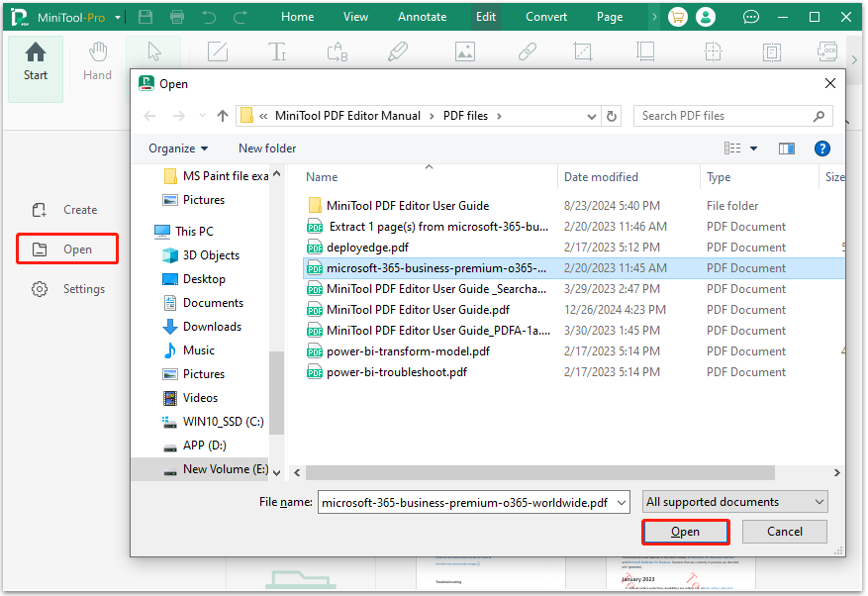The height and width of the screenshot is (596, 868).
Task: Open the feedback chat bubble icon
Action: coord(751,17)
